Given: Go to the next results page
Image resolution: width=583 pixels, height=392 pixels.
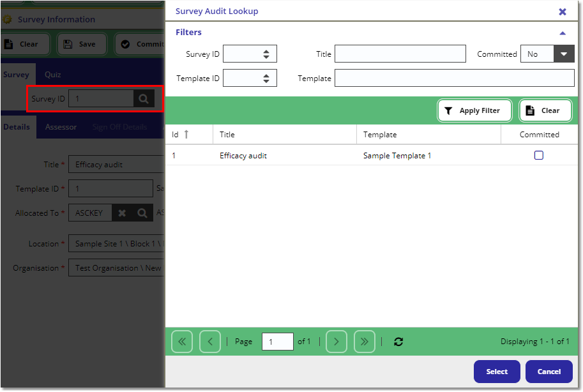Looking at the screenshot, I should point(336,342).
